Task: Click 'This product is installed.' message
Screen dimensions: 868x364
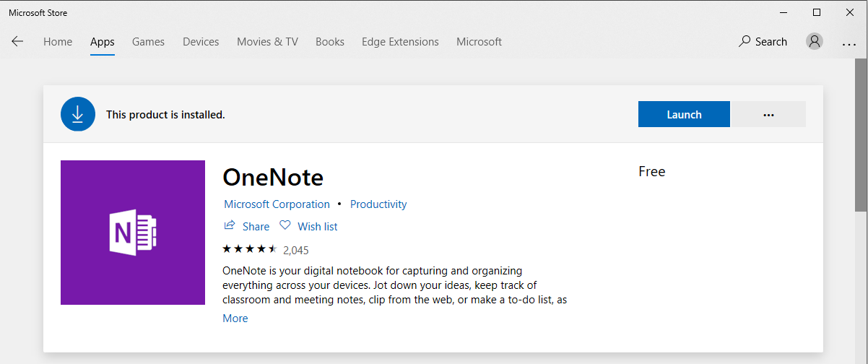Action: [x=165, y=115]
